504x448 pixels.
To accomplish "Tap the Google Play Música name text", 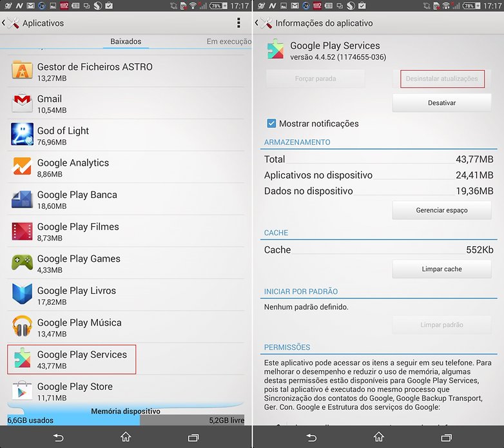I will (79, 322).
